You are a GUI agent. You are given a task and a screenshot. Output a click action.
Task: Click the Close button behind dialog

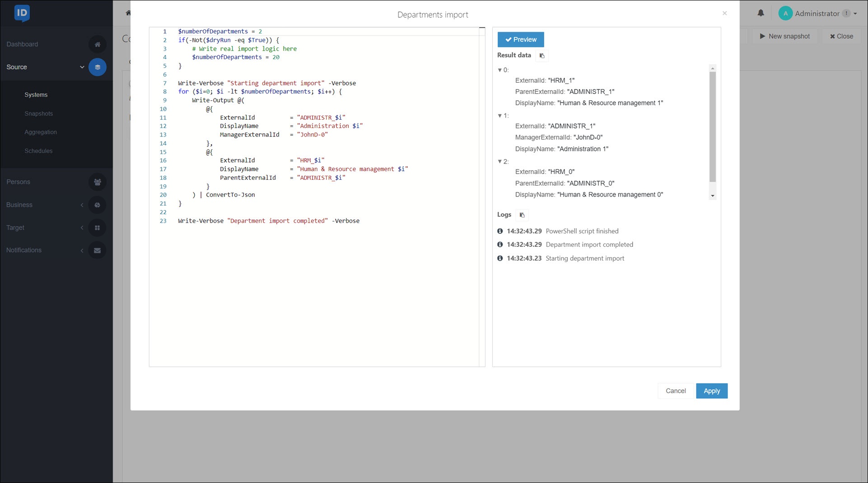[x=842, y=36]
